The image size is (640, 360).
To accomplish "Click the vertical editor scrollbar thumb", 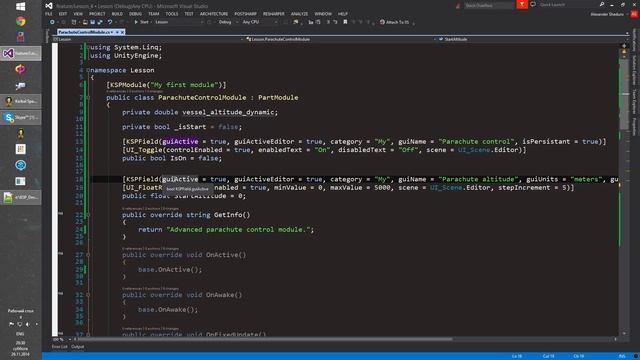I will click(x=624, y=95).
